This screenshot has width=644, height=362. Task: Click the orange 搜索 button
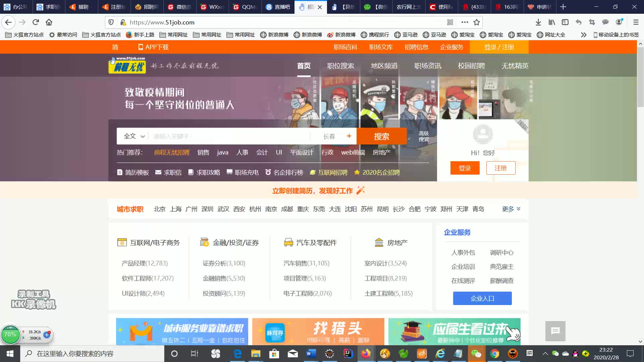[381, 136]
